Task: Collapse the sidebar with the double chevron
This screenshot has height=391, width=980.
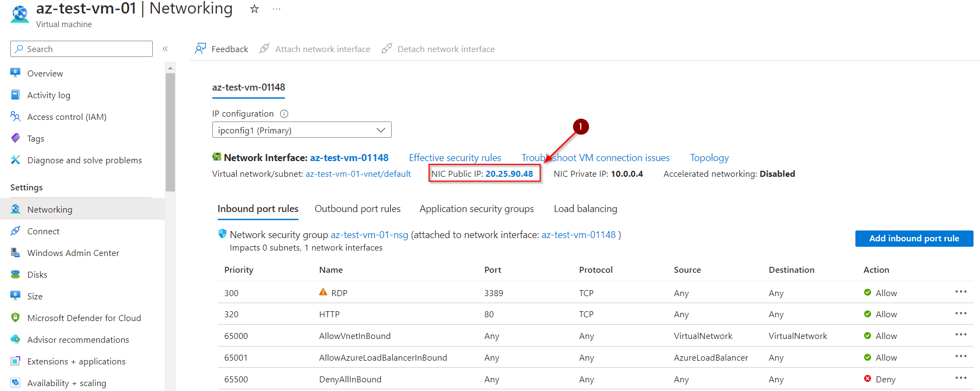Action: pos(165,49)
